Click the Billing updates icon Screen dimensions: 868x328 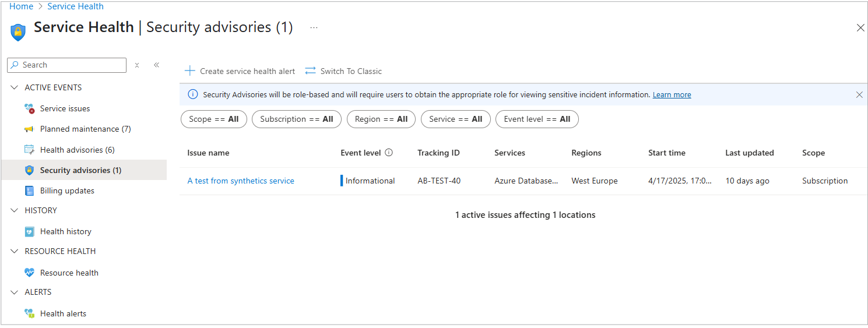click(x=30, y=191)
